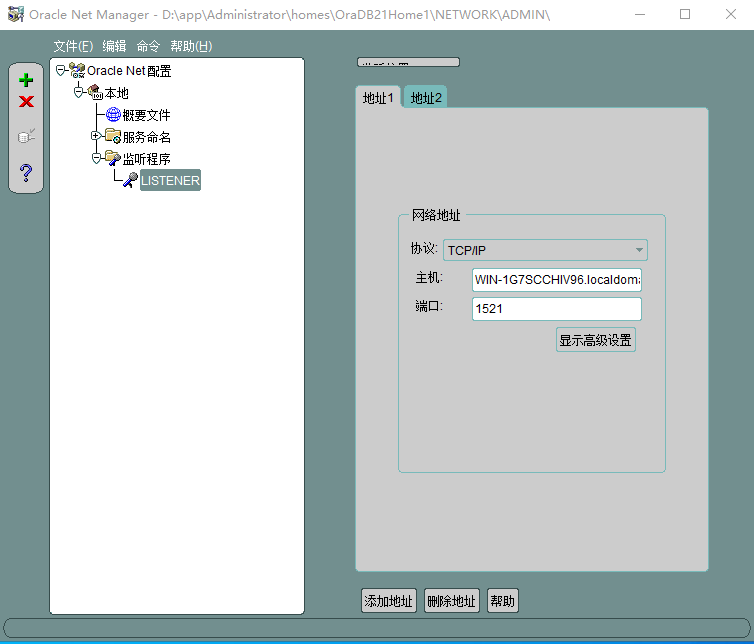Open the partially hidden dropdown above the address tabs
754x644 pixels.
[408, 62]
